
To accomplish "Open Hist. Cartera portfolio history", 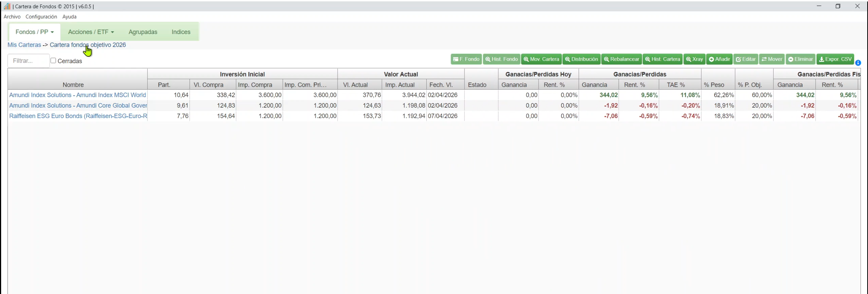I will (x=662, y=59).
